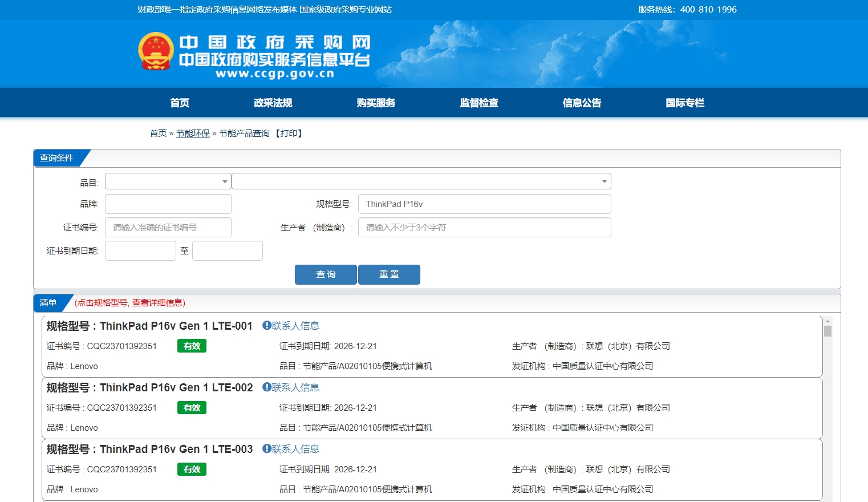Focus the 证书编号 certificate number field
The width and height of the screenshot is (868, 502).
coord(168,228)
